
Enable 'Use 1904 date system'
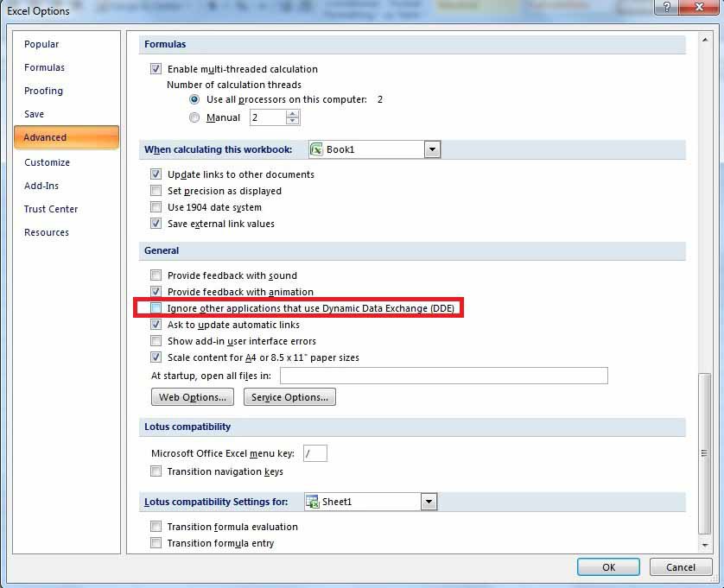pos(156,206)
